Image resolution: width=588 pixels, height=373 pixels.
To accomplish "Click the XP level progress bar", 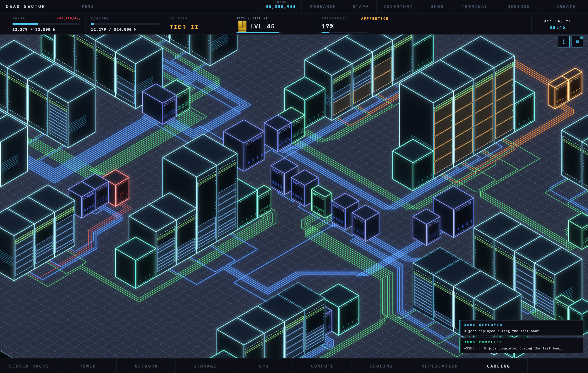I will (x=259, y=32).
